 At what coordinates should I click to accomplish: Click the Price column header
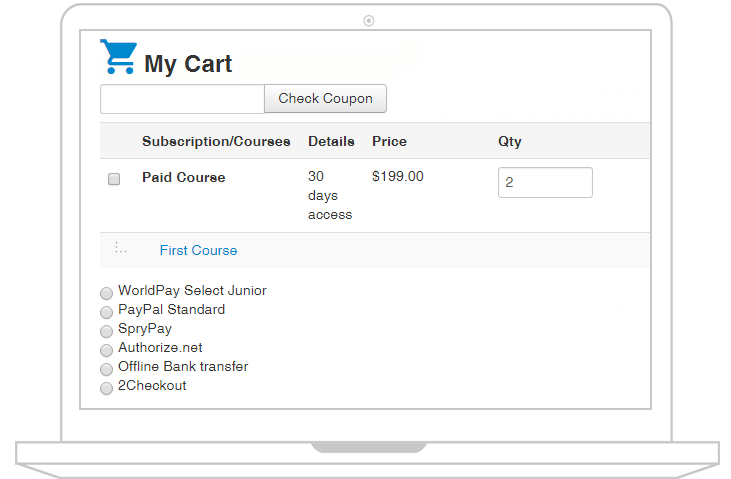pos(389,141)
